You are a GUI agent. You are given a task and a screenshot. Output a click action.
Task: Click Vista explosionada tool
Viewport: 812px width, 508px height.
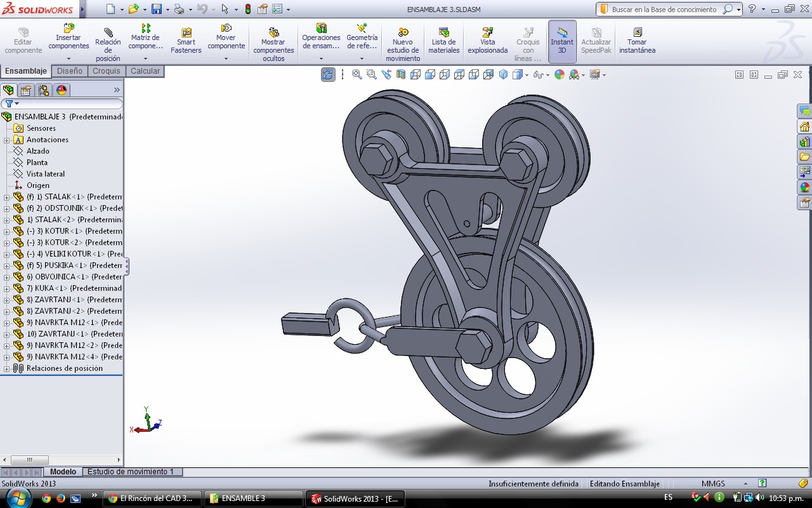tap(488, 41)
